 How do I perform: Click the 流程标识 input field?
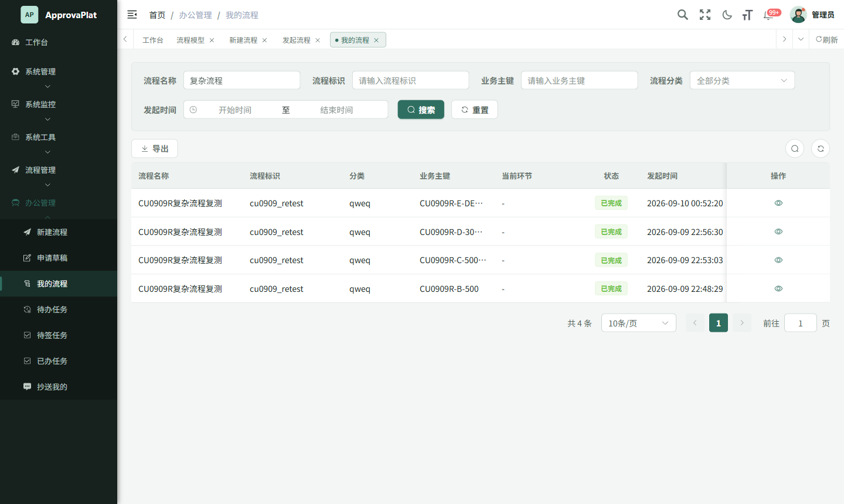(x=410, y=80)
